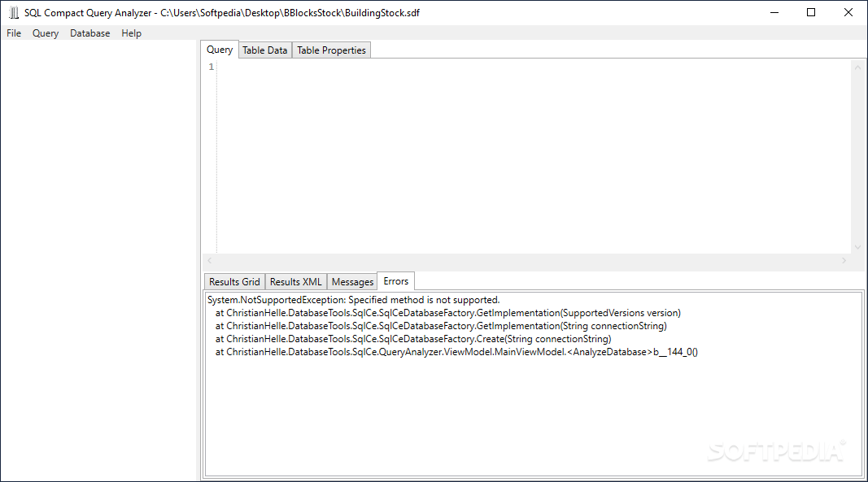The image size is (868, 482).
Task: Maximize the SQL Compact Query Analyzer window
Action: coord(811,13)
